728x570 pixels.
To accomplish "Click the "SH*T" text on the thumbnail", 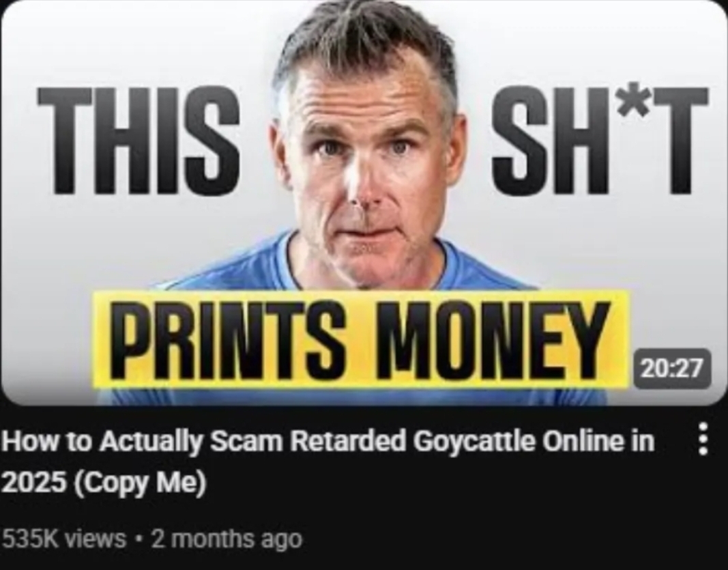I will pos(601,141).
